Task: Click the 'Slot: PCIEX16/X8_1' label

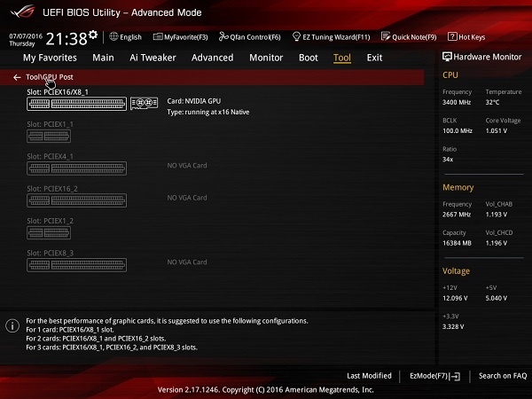Action: click(x=58, y=92)
